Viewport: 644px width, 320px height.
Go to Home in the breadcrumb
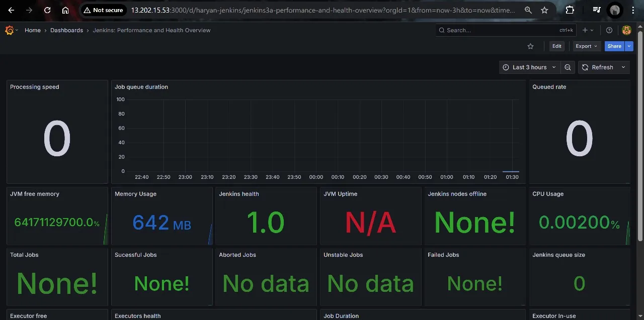coord(33,30)
